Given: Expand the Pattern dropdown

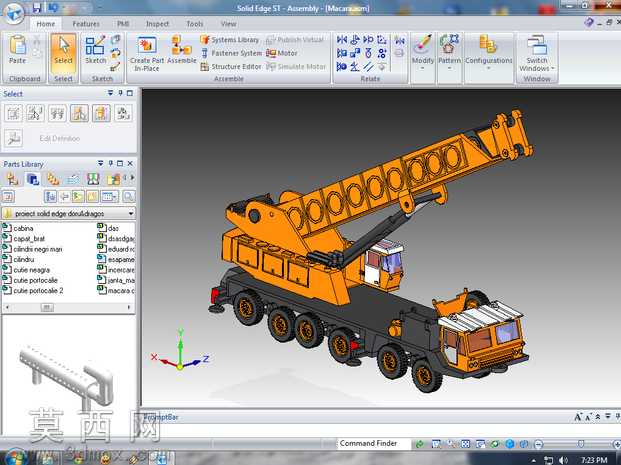Looking at the screenshot, I should [x=449, y=53].
